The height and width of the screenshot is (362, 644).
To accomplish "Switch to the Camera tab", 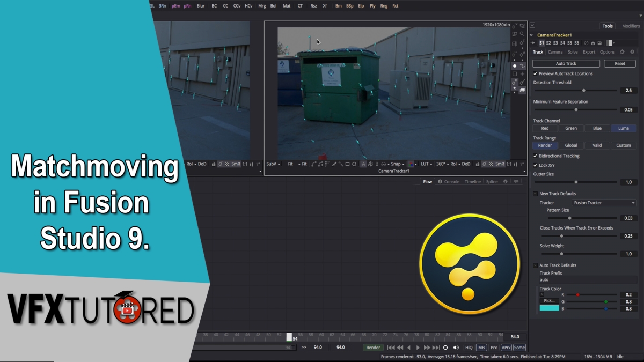I will click(555, 52).
